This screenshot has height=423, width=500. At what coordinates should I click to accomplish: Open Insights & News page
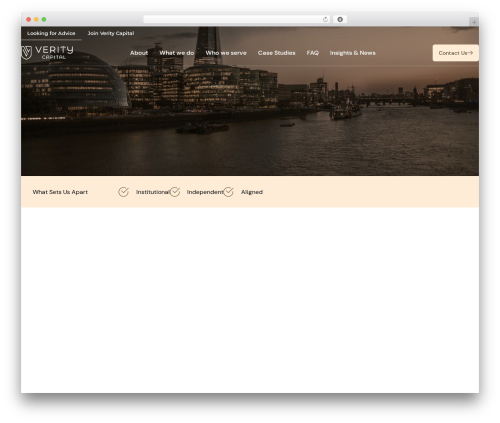352,53
